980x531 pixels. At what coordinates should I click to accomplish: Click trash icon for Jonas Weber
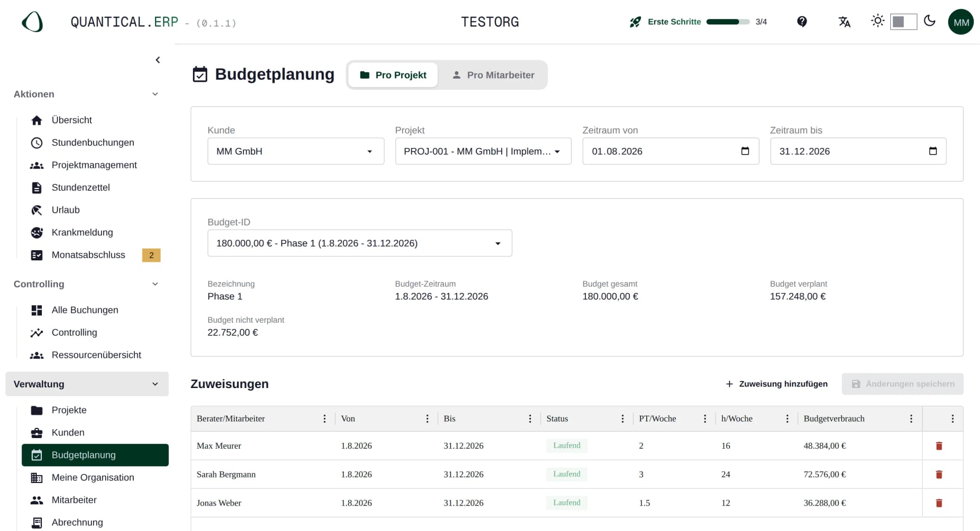pyautogui.click(x=939, y=503)
